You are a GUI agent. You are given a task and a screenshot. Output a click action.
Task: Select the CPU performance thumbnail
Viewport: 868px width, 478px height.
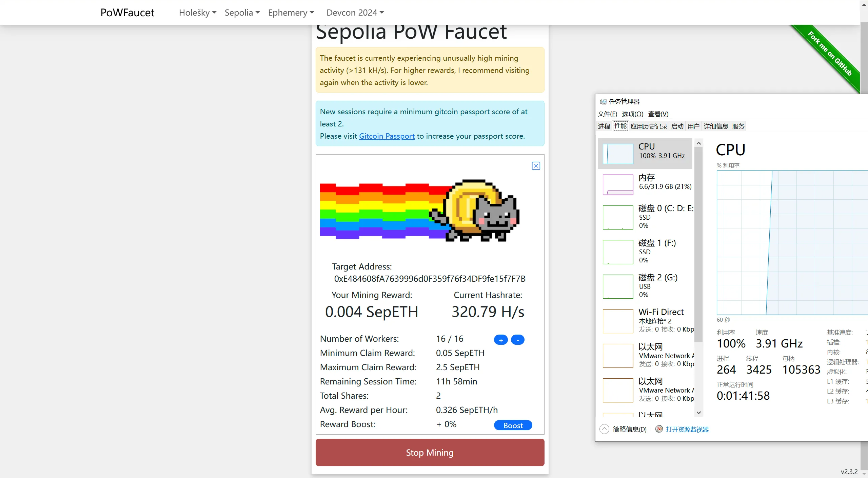tap(618, 154)
